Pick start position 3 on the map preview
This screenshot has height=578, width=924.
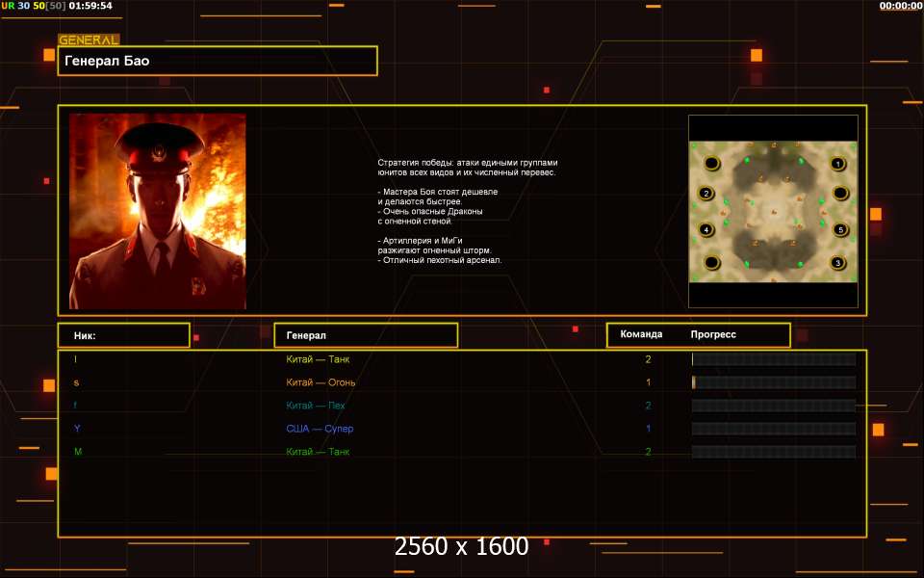[x=837, y=262]
